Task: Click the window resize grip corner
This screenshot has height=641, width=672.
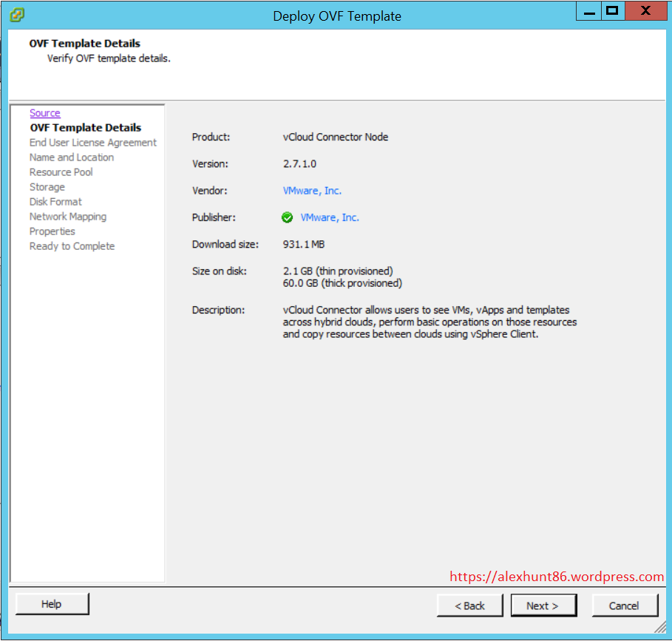Action: [x=660, y=627]
